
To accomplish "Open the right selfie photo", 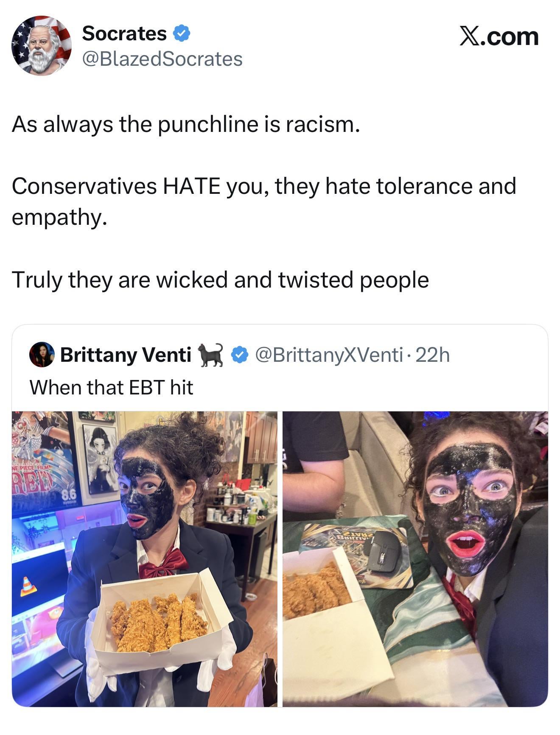I will (x=415, y=559).
